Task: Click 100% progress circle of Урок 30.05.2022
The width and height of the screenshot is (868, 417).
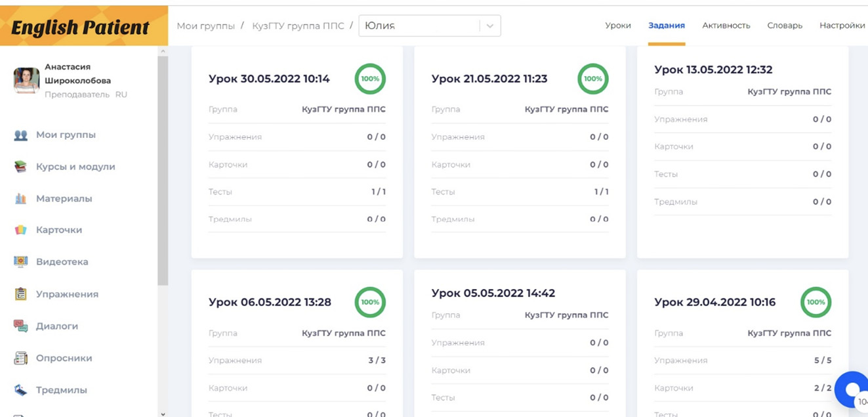Action: [370, 79]
